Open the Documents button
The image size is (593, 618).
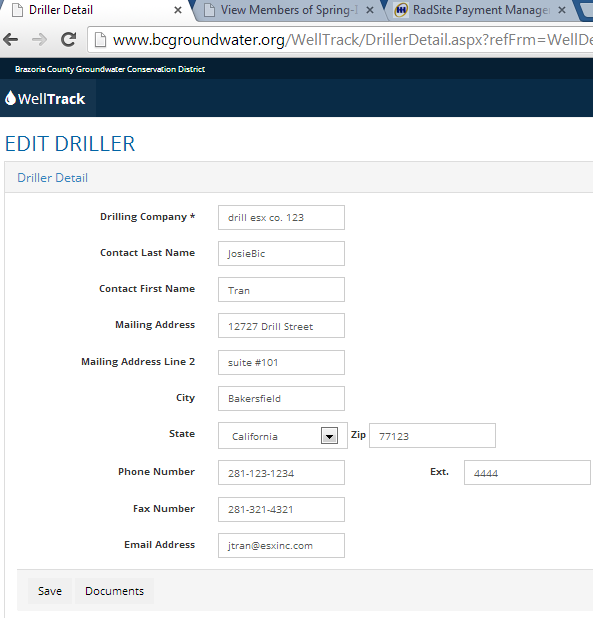[x=114, y=591]
